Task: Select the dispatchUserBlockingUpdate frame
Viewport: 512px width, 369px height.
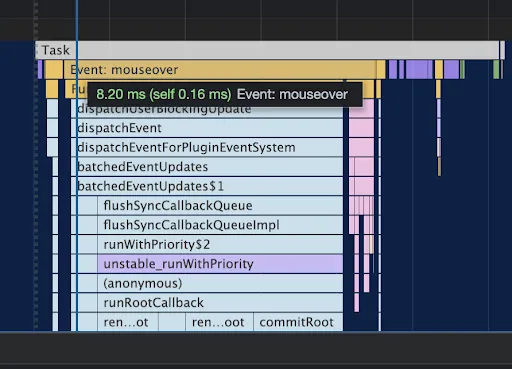Action: tap(207, 109)
